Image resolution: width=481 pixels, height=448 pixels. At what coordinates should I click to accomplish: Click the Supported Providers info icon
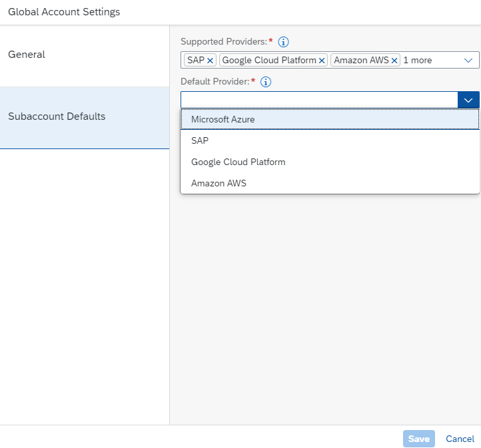point(283,42)
